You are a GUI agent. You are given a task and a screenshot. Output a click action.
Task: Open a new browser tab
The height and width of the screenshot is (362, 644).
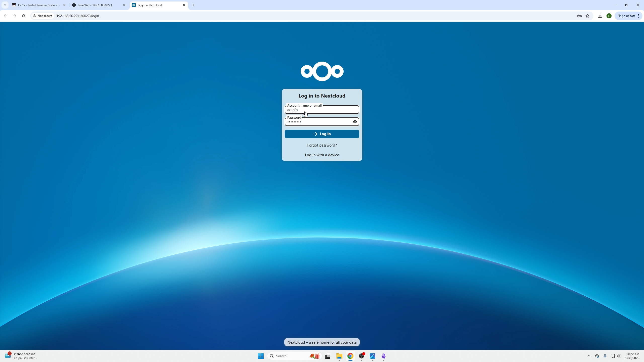(x=193, y=5)
